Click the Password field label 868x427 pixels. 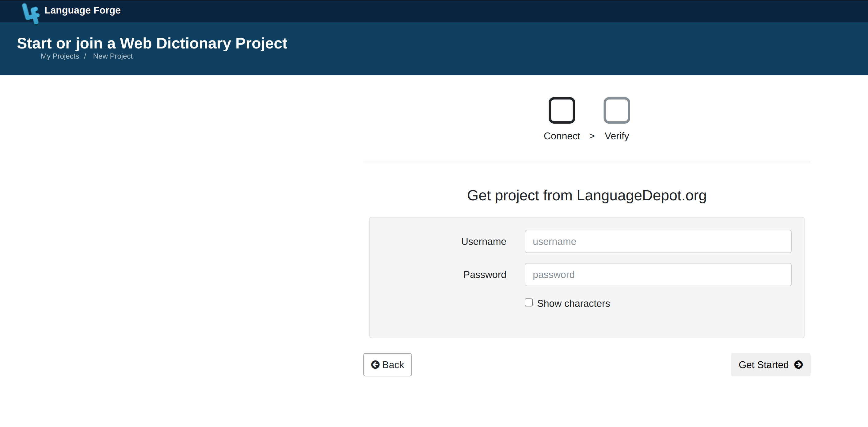[485, 275]
